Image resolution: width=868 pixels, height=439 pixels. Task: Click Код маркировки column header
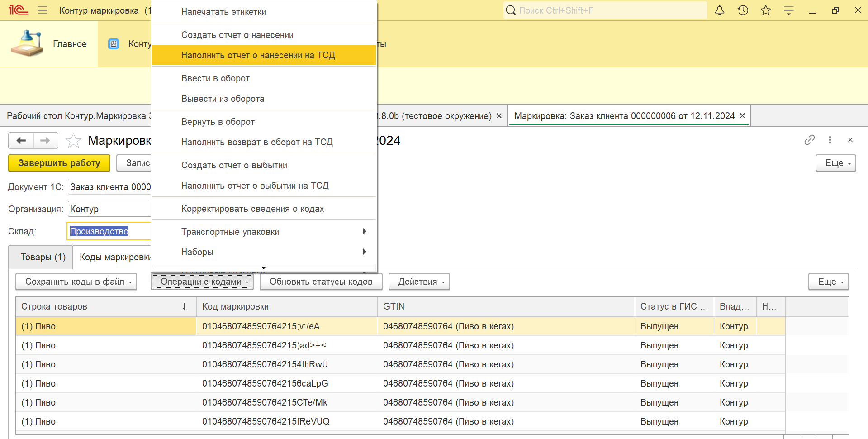[287, 306]
